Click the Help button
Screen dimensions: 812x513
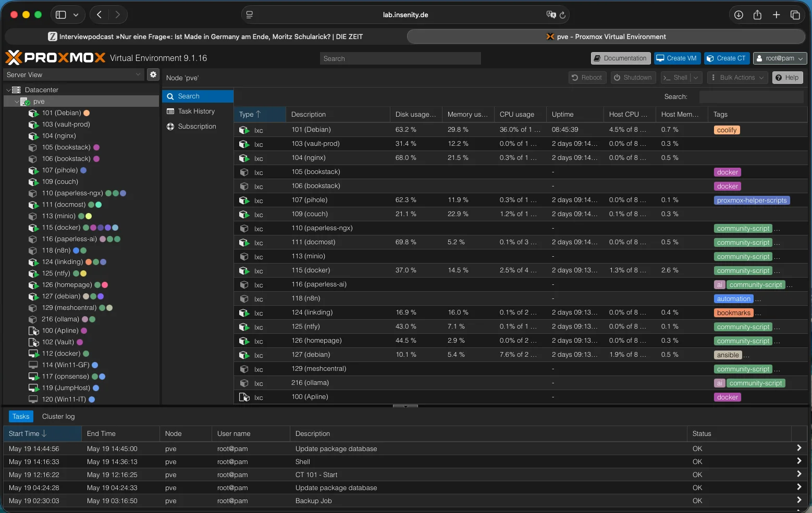[787, 78]
